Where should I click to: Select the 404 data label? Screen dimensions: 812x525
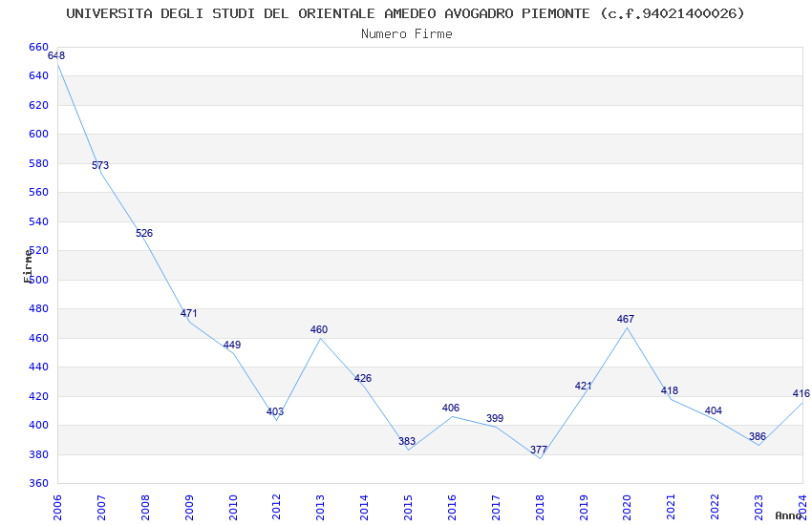click(x=713, y=410)
